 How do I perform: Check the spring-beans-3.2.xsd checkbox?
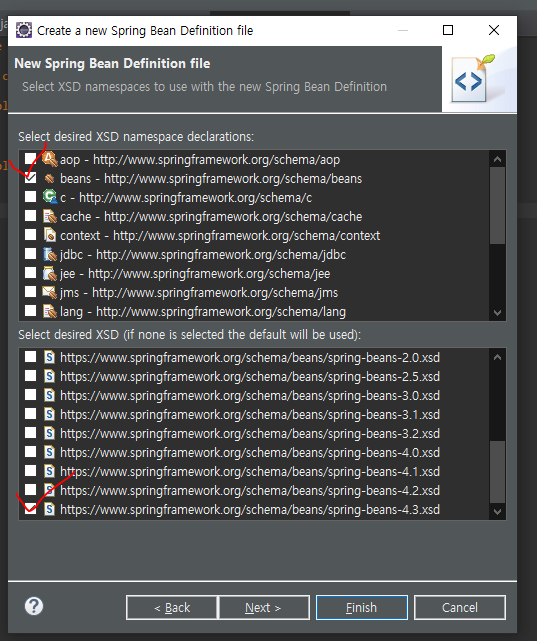click(x=30, y=432)
